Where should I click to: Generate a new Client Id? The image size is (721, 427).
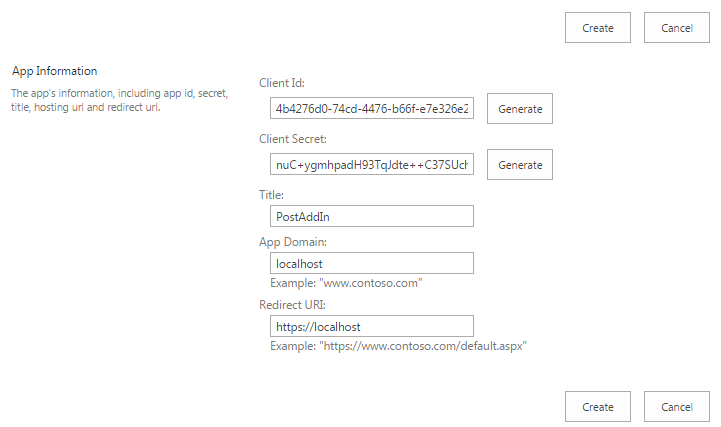click(x=520, y=109)
